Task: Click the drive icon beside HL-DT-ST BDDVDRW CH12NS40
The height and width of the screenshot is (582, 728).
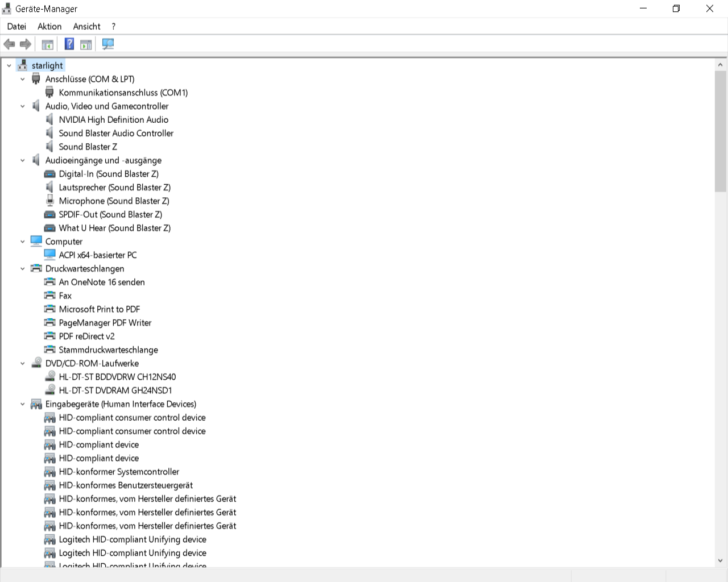Action: [x=49, y=377]
